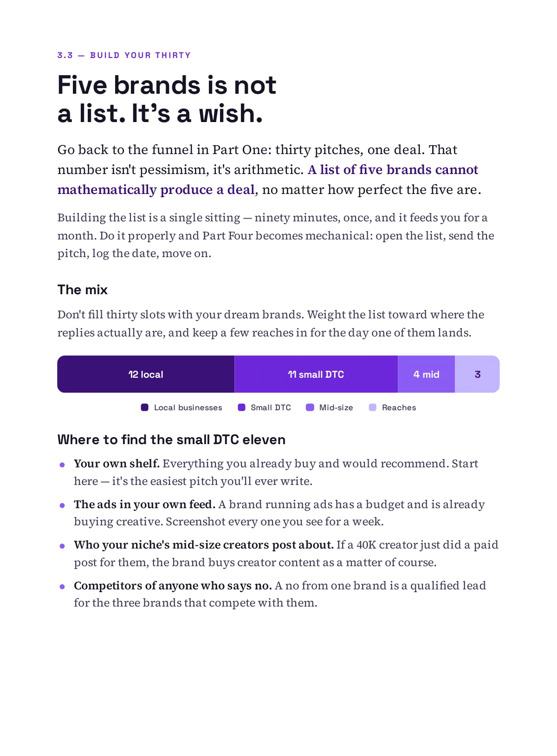Screen dimensions: 557x756
Task: Click 'The mix' subheading
Action: (x=83, y=290)
